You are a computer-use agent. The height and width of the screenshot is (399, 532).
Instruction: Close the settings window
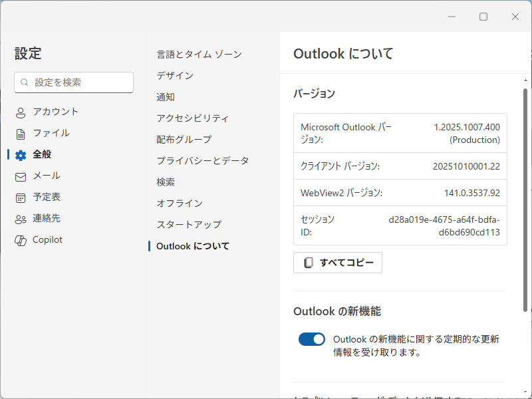(x=515, y=17)
